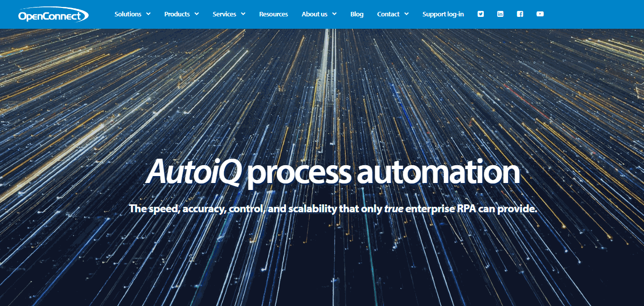
Task: Open the OpenConnect logo home link
Action: coord(53,14)
